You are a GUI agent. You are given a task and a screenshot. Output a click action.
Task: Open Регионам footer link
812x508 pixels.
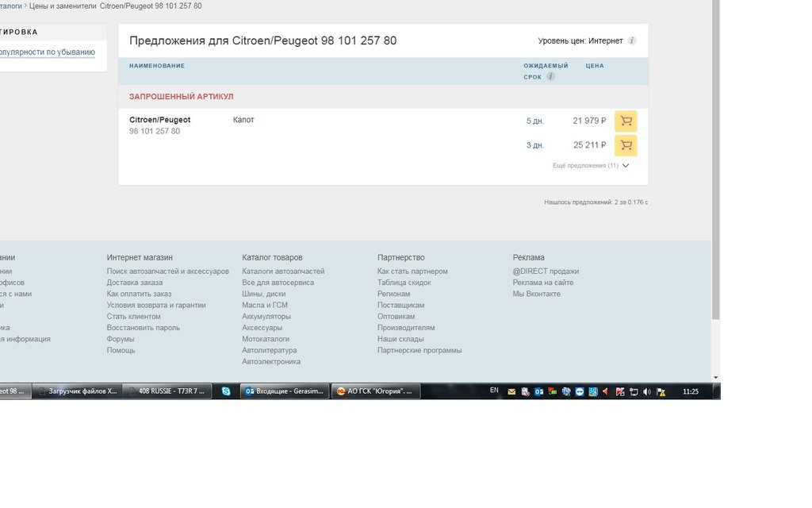393,294
